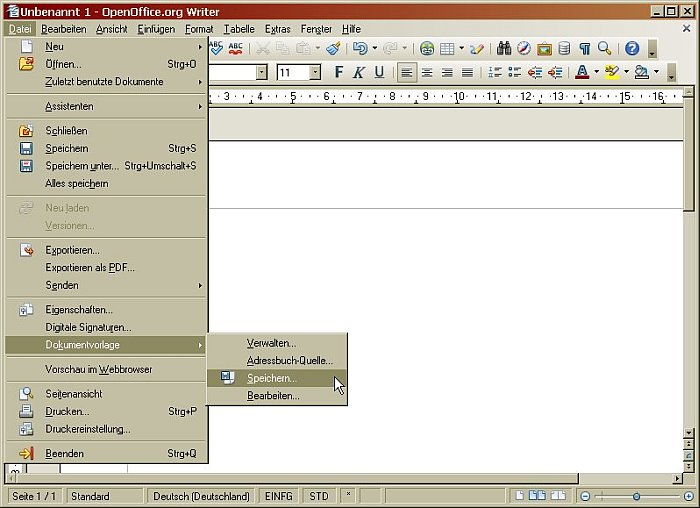Click the EINFG insert mode status field
This screenshot has height=508, width=700.
279,496
